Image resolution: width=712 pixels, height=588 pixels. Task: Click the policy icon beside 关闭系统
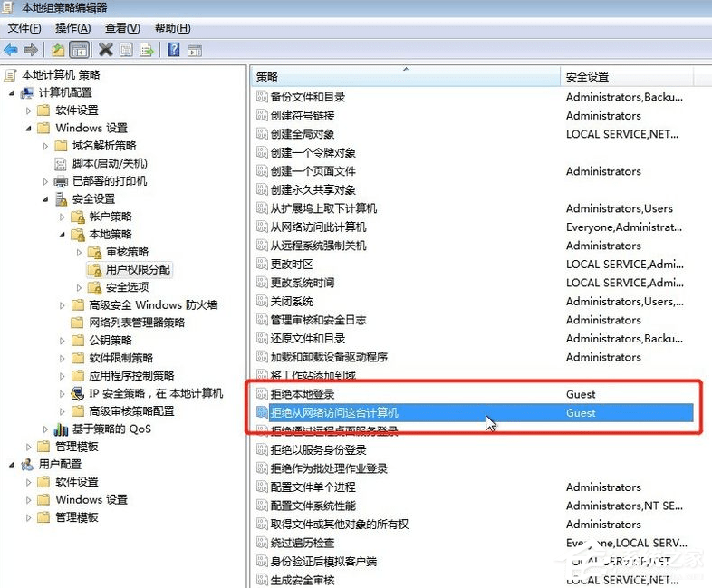point(262,301)
